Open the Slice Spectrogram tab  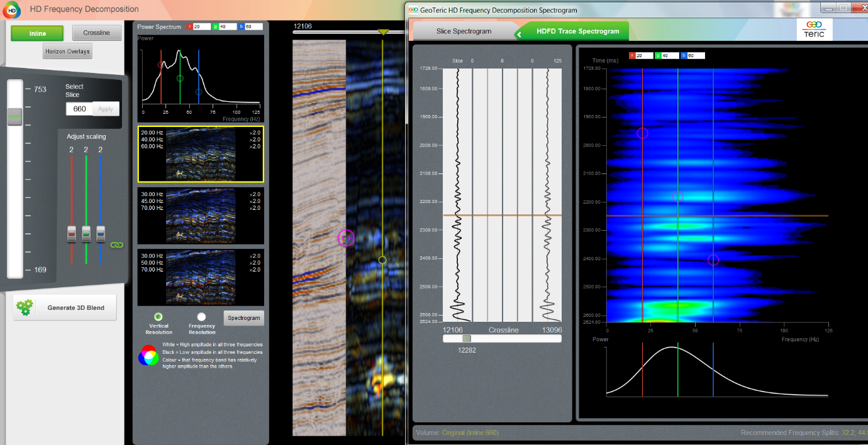click(464, 31)
